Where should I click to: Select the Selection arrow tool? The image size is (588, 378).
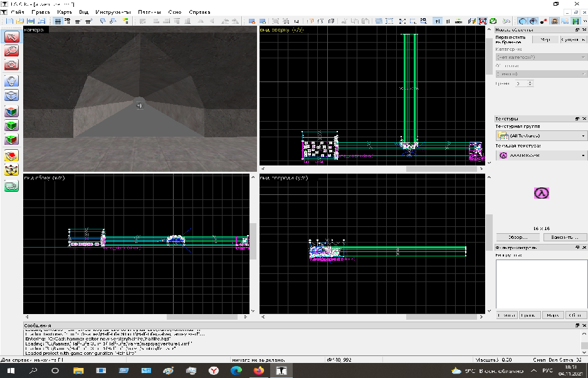pyautogui.click(x=12, y=36)
